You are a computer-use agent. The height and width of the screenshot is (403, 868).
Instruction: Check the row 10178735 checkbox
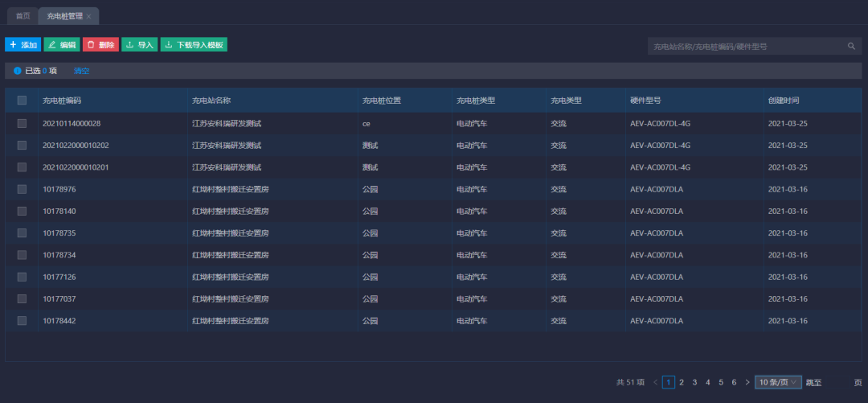[23, 232]
